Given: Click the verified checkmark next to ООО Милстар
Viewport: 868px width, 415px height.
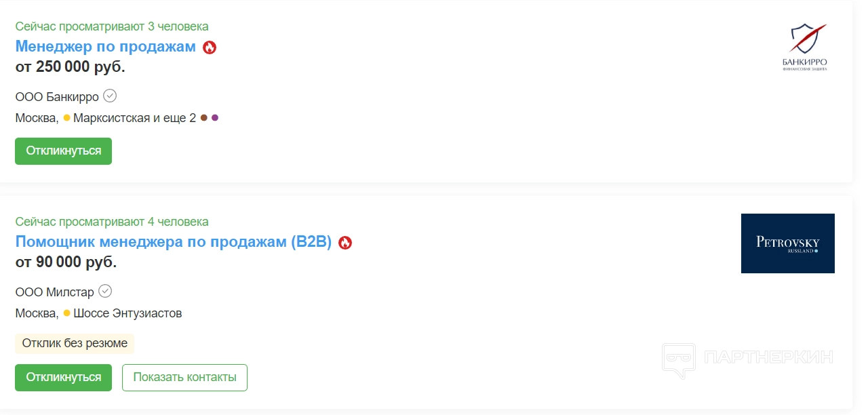Looking at the screenshot, I should tap(105, 292).
